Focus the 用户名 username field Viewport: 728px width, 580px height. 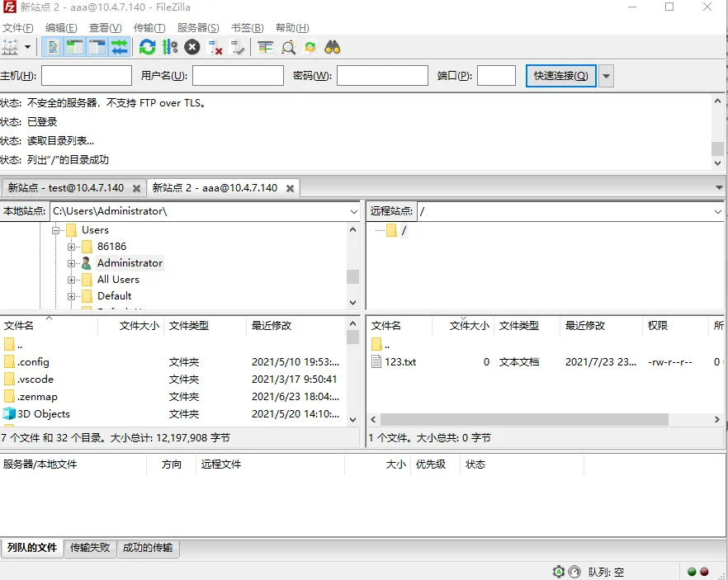click(x=238, y=76)
